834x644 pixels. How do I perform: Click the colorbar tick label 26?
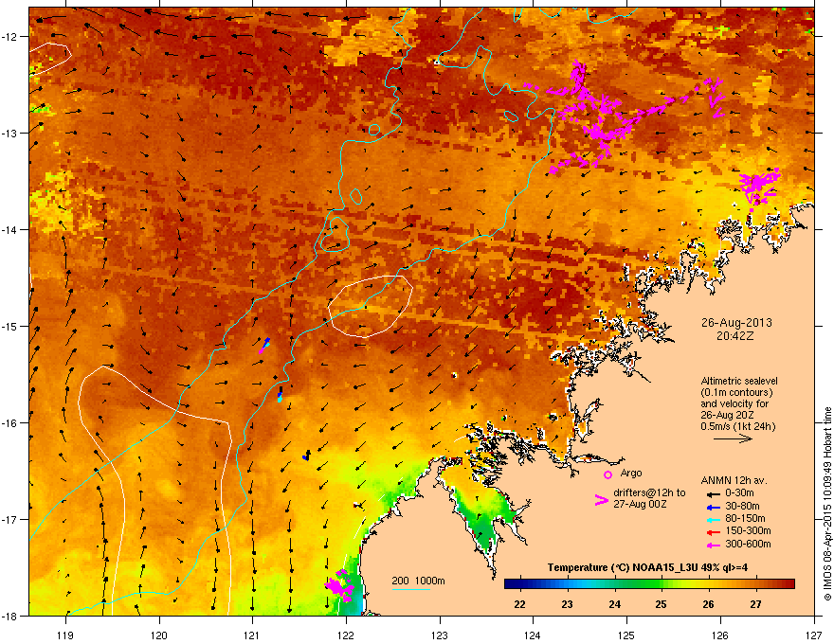709,604
